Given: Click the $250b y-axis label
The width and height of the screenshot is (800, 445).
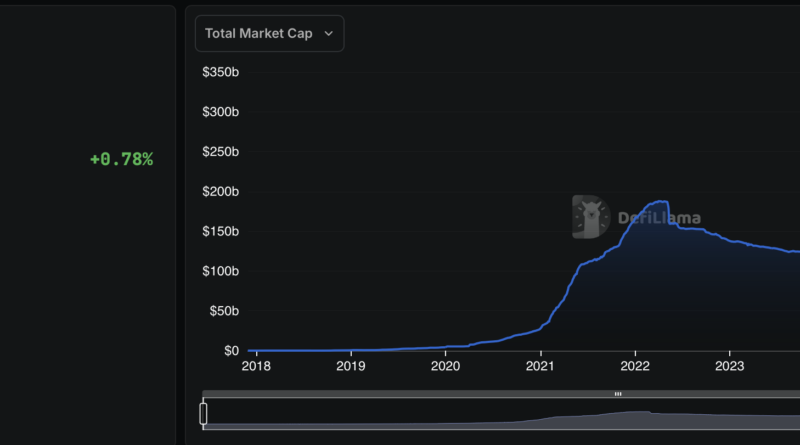Looking at the screenshot, I should click(220, 152).
